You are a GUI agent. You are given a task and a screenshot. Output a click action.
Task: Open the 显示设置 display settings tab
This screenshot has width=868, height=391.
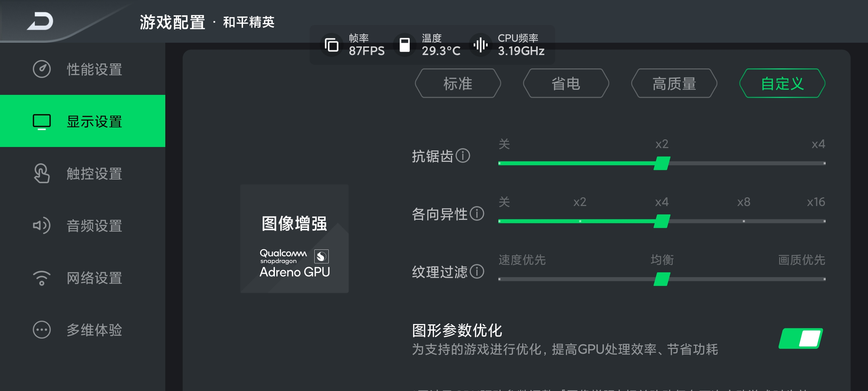[x=82, y=121]
